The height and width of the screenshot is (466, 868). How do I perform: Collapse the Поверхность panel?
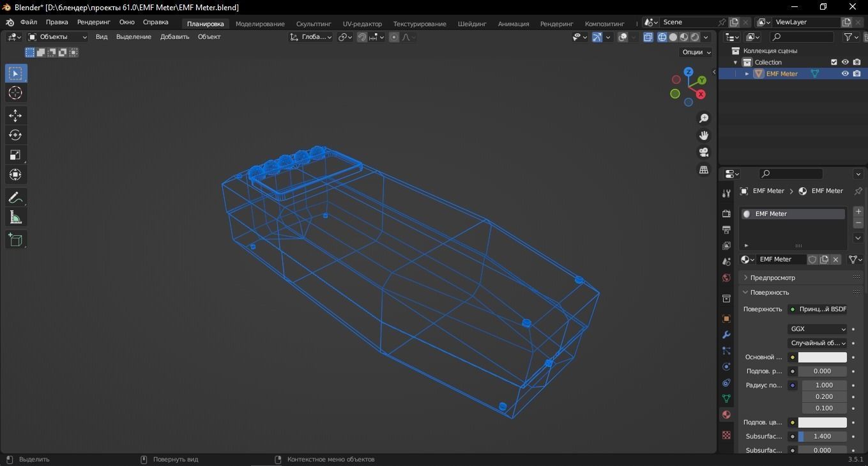pyautogui.click(x=801, y=292)
